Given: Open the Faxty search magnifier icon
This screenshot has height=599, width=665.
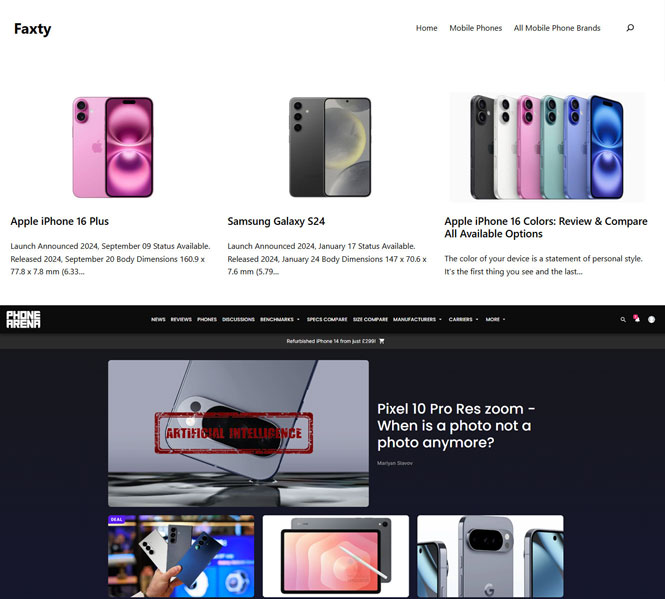Looking at the screenshot, I should (630, 28).
